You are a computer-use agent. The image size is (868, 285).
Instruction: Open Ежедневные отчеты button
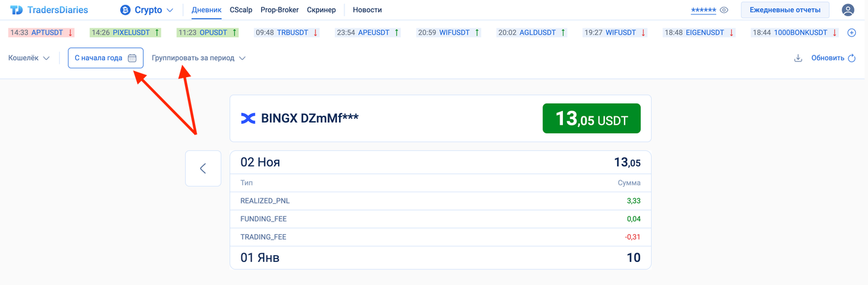point(785,10)
